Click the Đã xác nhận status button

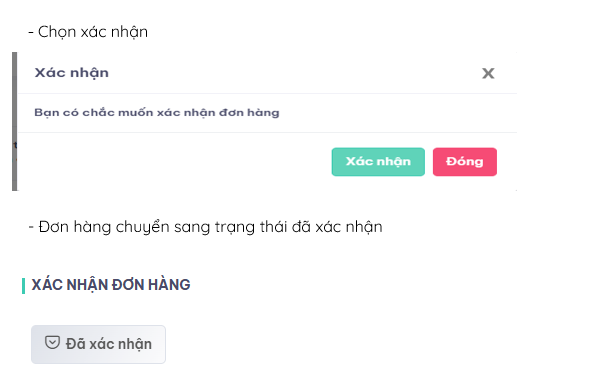pos(98,344)
